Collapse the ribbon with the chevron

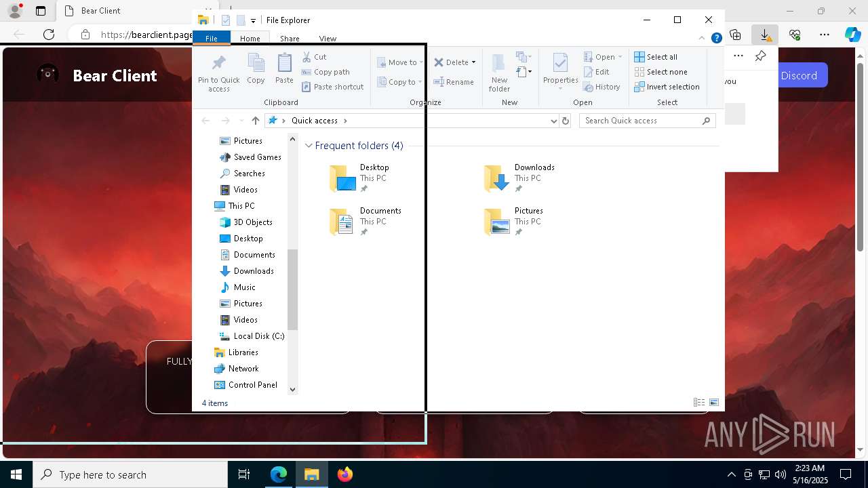pyautogui.click(x=702, y=39)
